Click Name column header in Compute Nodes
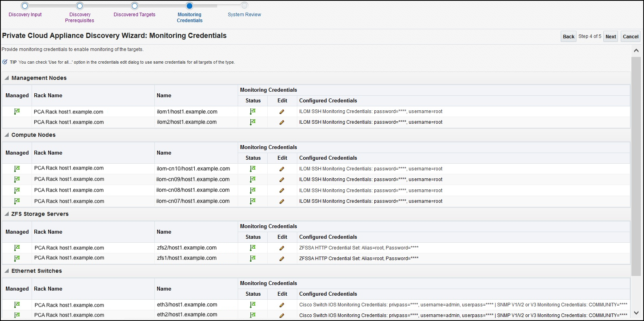Screen dimensions: 644x321 click(164, 153)
